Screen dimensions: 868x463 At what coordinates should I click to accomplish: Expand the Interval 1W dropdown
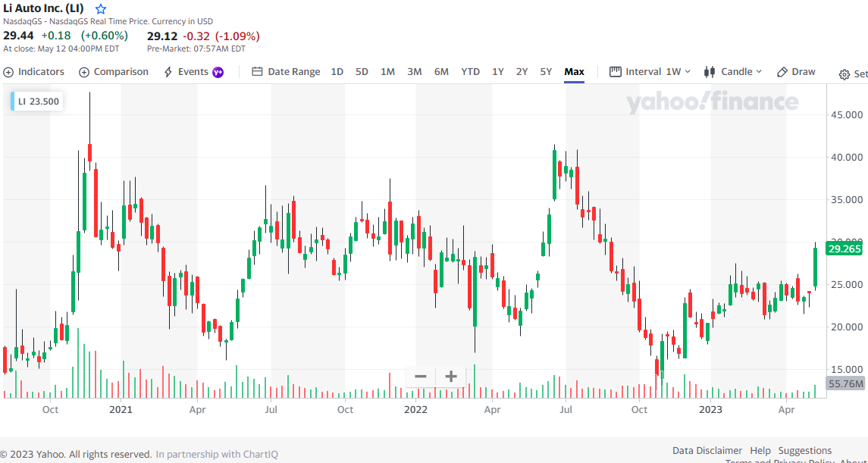point(650,72)
